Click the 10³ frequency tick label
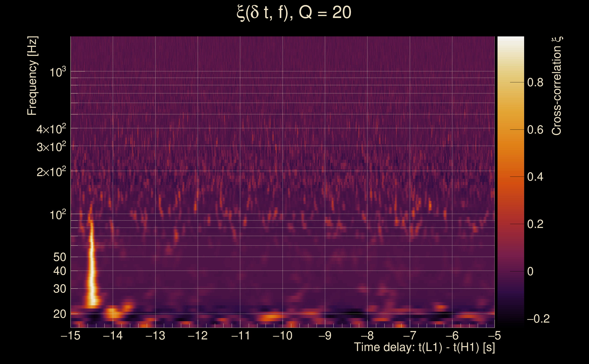 (x=58, y=72)
